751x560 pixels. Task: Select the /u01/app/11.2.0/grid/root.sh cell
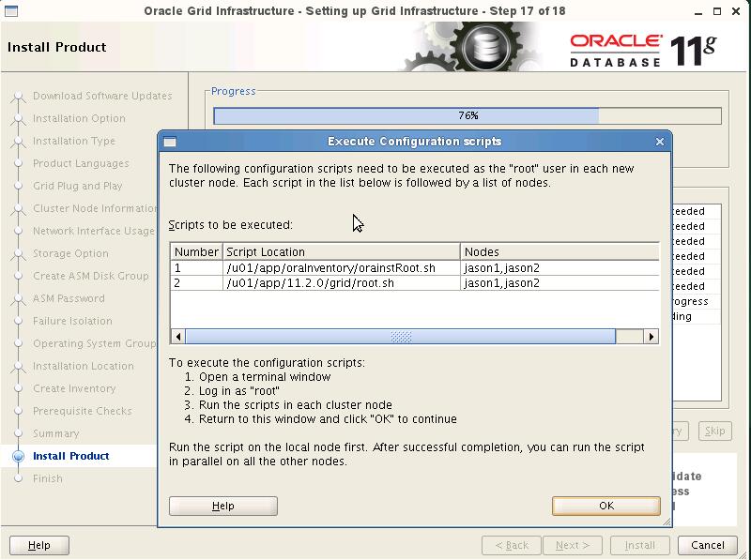pyautogui.click(x=341, y=283)
